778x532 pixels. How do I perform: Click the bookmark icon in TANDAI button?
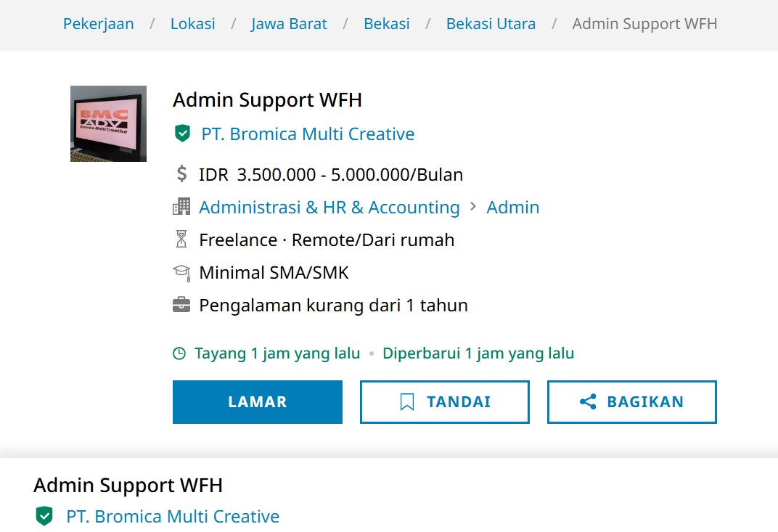click(x=407, y=402)
